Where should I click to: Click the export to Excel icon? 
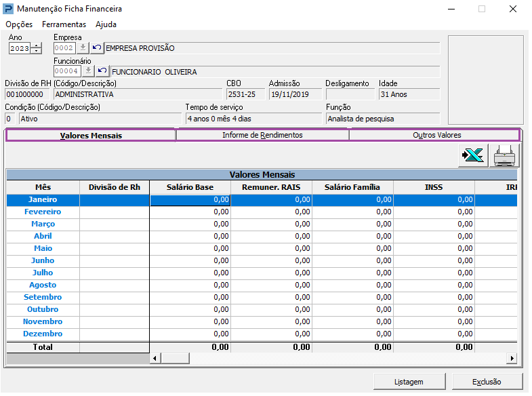coord(472,155)
